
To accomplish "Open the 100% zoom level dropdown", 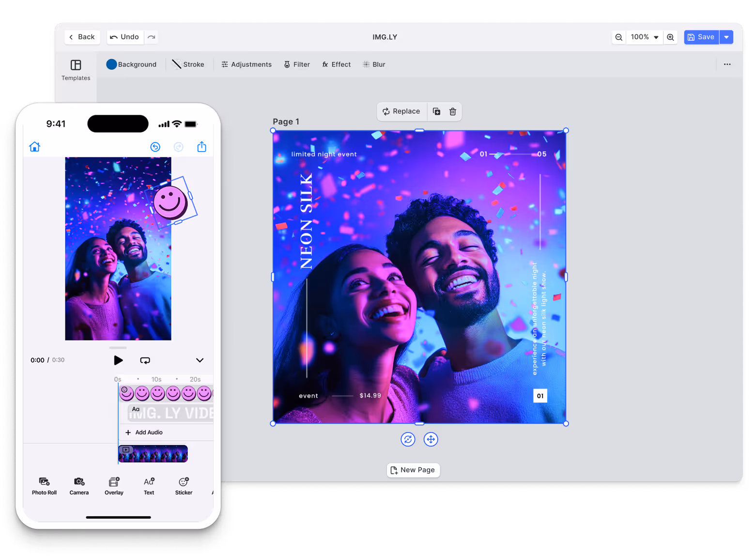I will point(644,37).
